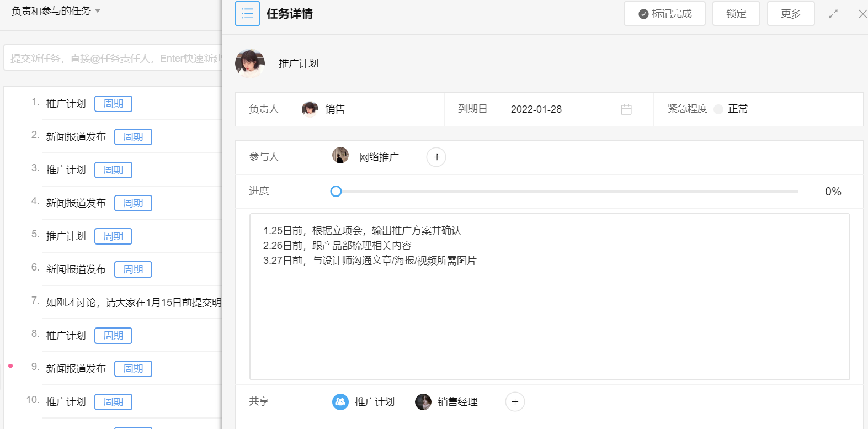Open the due date calendar picker

626,109
